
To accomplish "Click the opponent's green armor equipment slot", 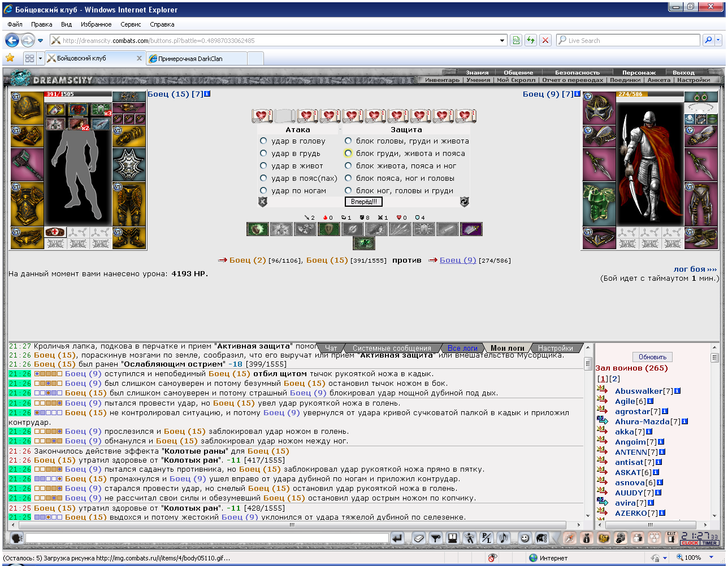I will pos(599,203).
